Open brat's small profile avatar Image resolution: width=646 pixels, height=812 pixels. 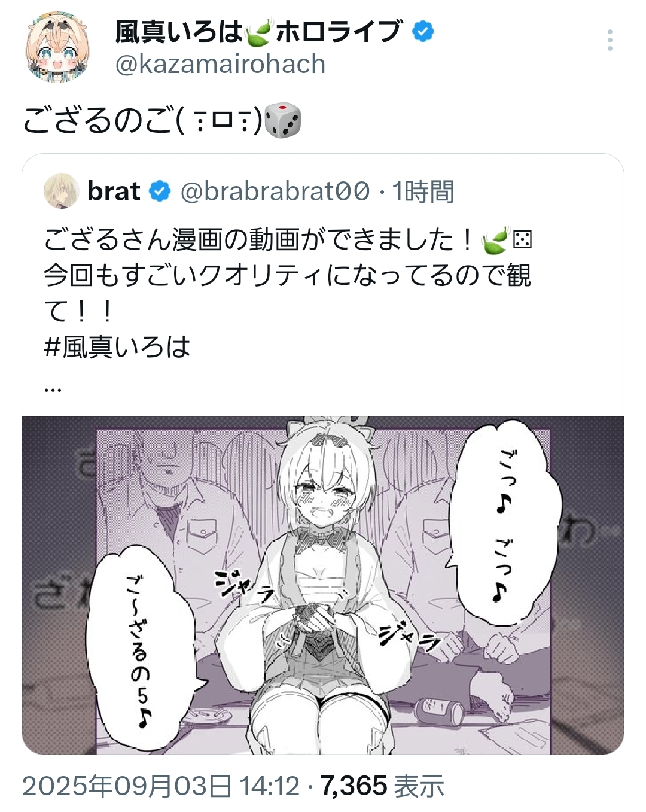(x=61, y=191)
